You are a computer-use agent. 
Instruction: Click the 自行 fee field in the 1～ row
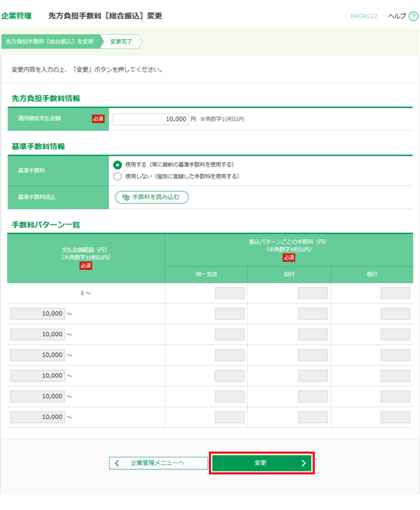(313, 293)
